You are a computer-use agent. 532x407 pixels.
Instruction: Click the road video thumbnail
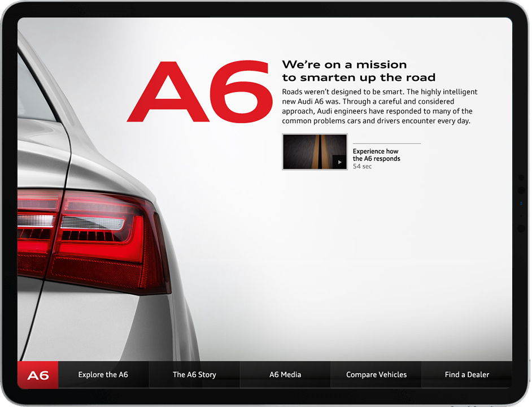[315, 152]
